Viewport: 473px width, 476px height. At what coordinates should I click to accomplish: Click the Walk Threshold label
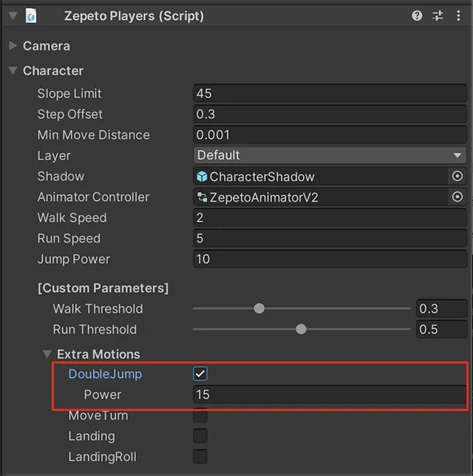point(98,309)
